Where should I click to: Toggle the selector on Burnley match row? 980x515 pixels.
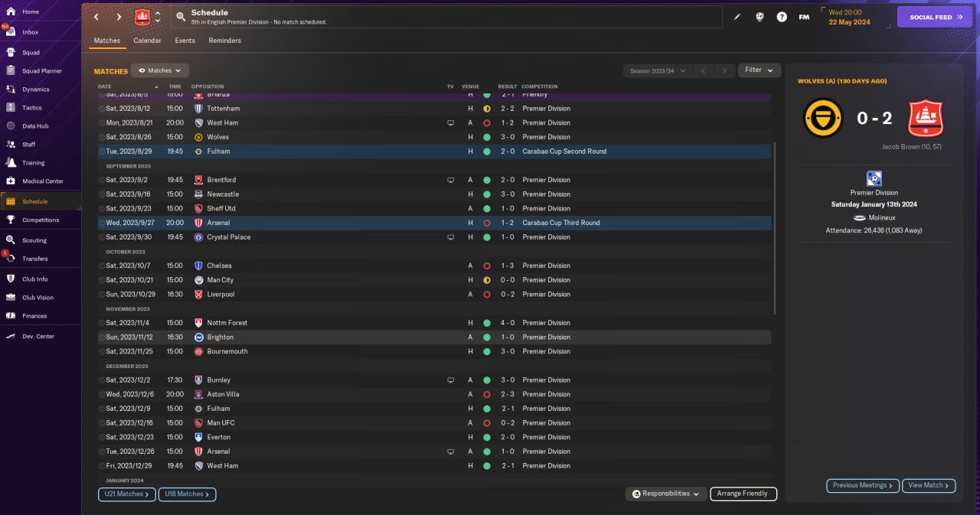[x=102, y=380]
